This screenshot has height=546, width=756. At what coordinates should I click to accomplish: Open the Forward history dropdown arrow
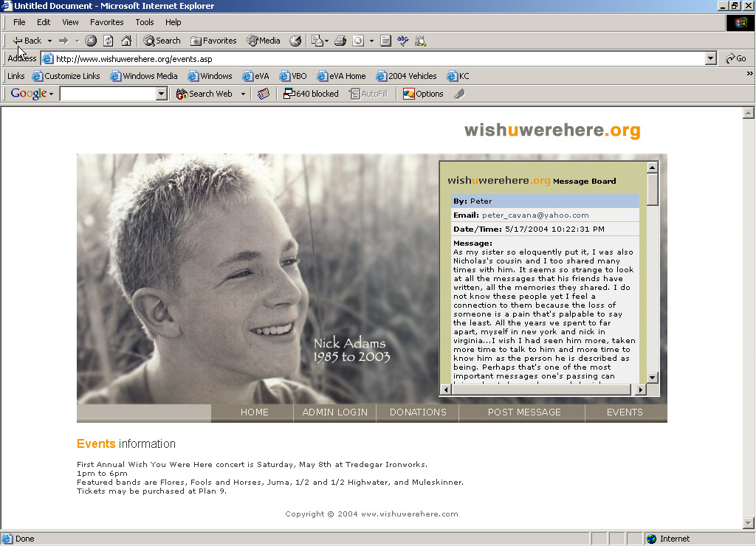pyautogui.click(x=77, y=41)
